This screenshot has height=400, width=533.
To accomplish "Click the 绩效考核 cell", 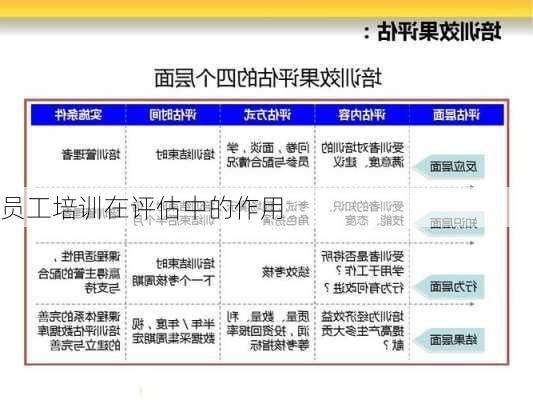I will coord(286,272).
